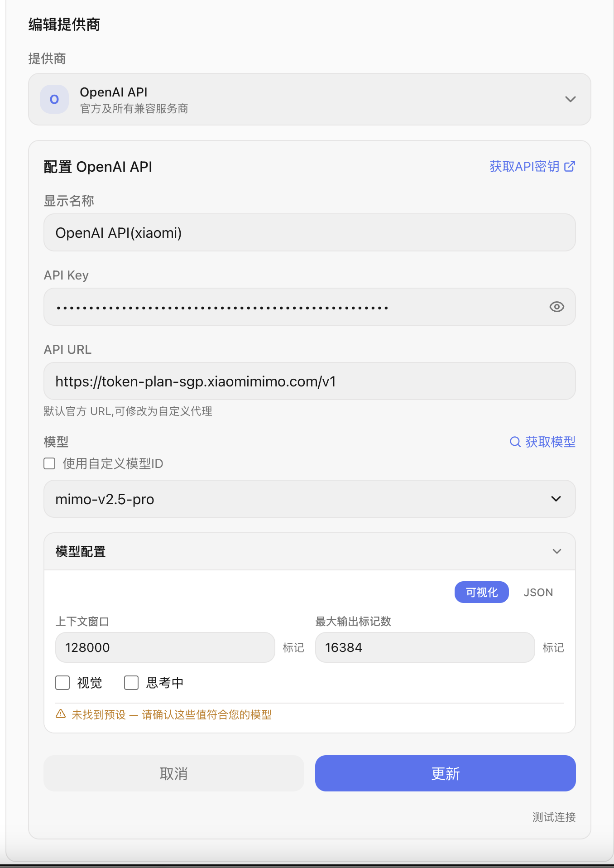Click the 编辑提供商 dialog title
Image resolution: width=614 pixels, height=868 pixels.
(x=64, y=24)
